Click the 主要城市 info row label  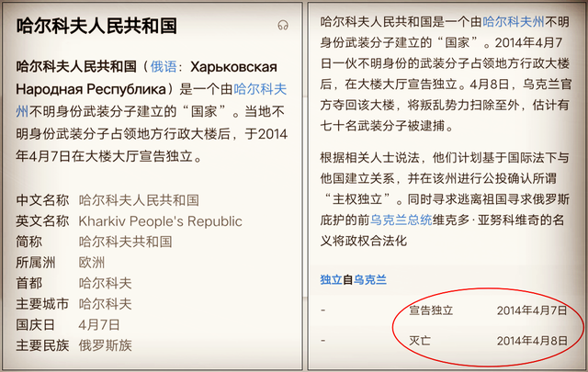point(43,304)
